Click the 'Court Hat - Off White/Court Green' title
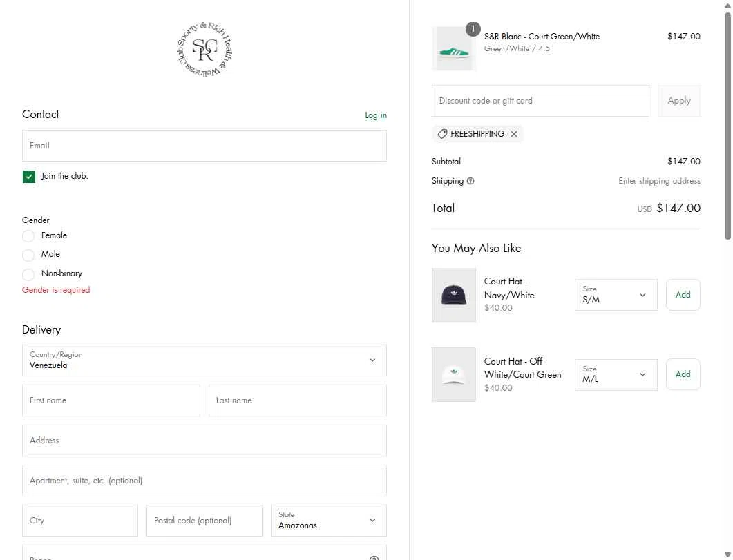This screenshot has height=560, width=733. click(523, 368)
